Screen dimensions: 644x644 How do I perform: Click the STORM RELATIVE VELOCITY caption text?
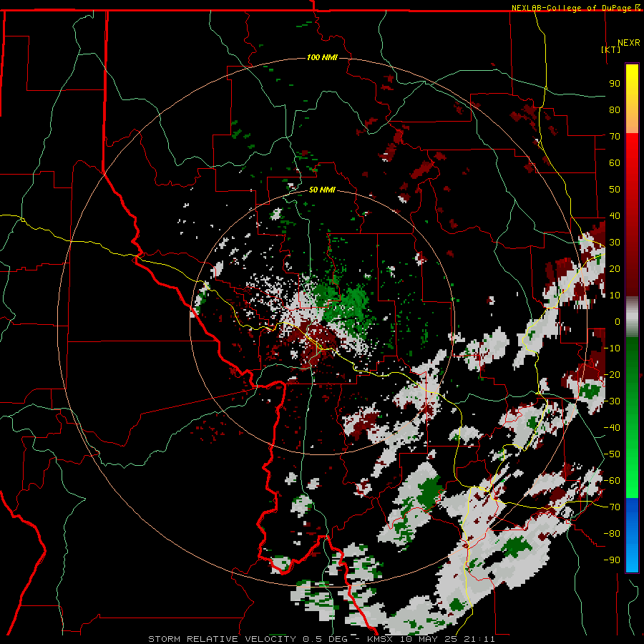(x=222, y=639)
